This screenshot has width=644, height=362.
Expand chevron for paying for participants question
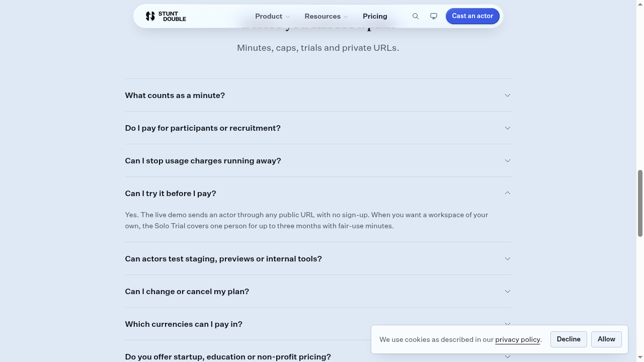point(508,128)
